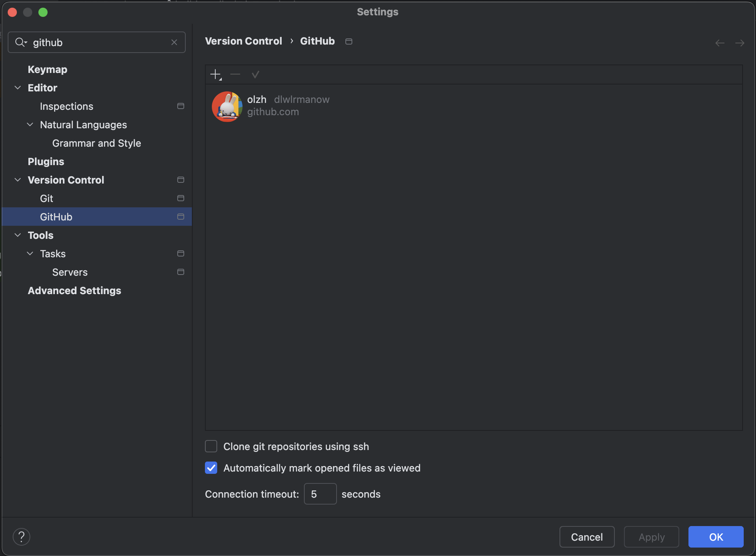The width and height of the screenshot is (756, 556).
Task: Click the help question mark icon
Action: [x=21, y=536]
